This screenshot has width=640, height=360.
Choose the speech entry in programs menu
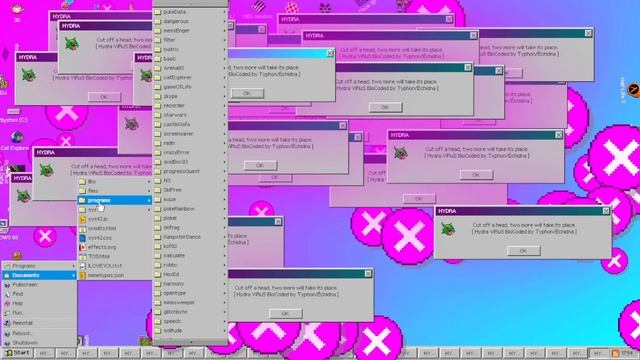(190, 321)
